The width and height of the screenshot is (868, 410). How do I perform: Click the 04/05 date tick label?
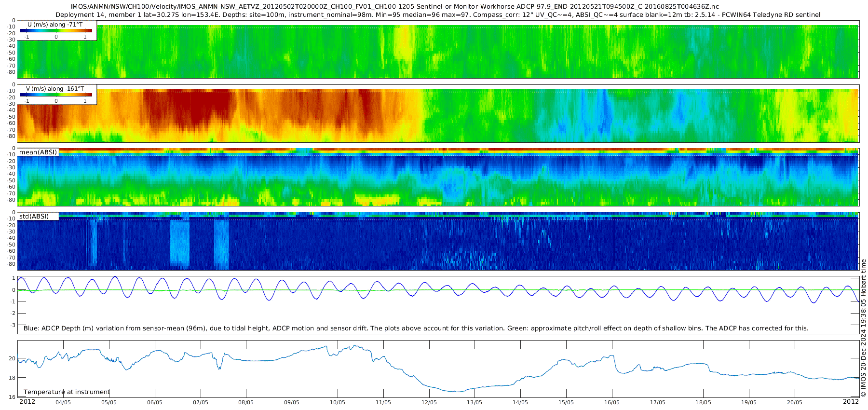[63, 402]
